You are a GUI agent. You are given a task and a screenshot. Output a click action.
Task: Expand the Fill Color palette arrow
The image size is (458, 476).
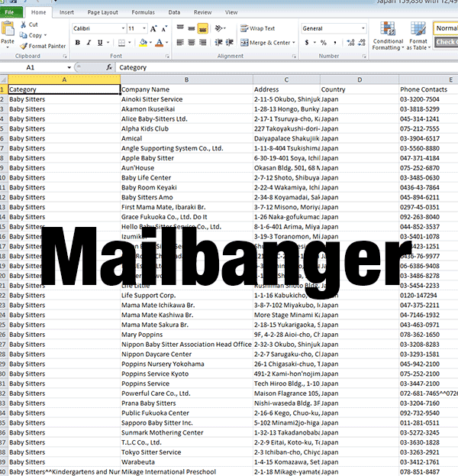coord(150,43)
